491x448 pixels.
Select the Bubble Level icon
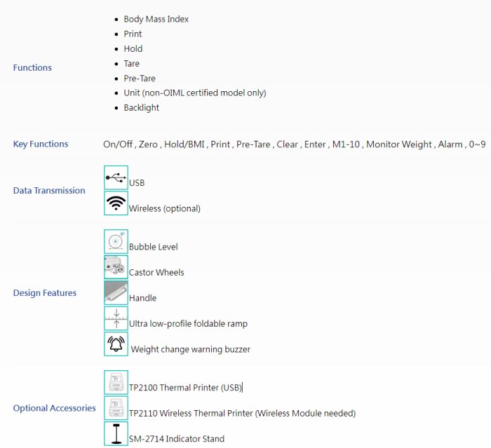click(116, 242)
